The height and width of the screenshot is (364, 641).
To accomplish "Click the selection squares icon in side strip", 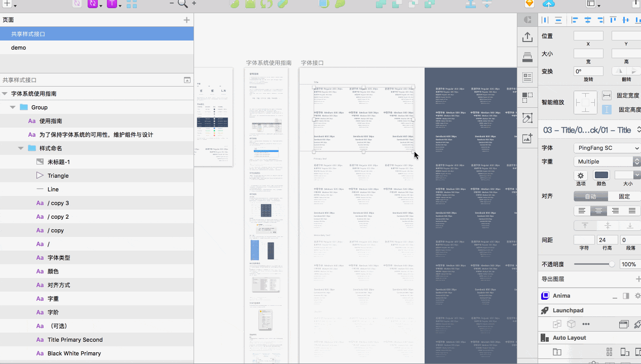I will (x=527, y=97).
